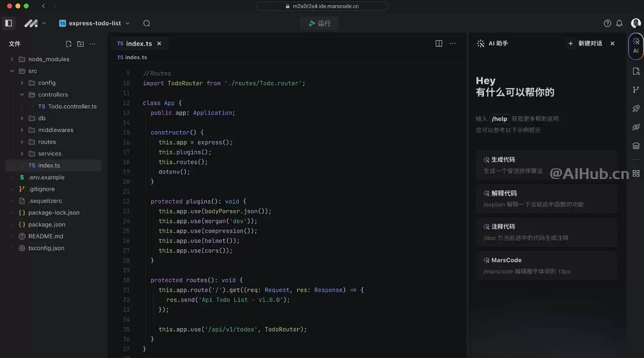Select the source control branch icon

click(x=636, y=89)
